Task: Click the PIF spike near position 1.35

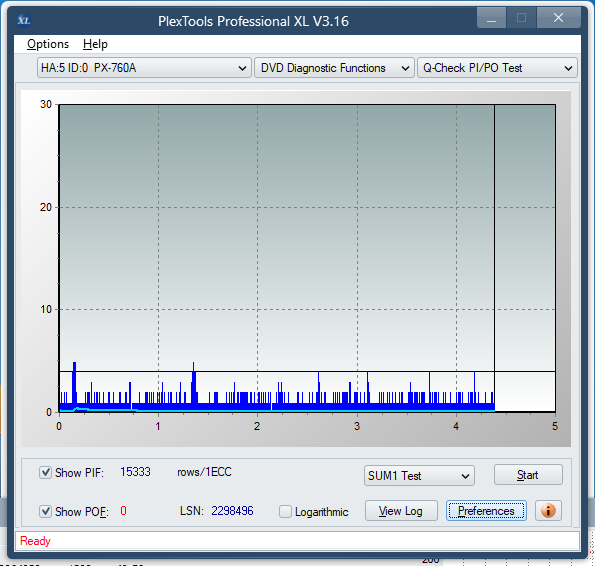Action: tap(194, 383)
